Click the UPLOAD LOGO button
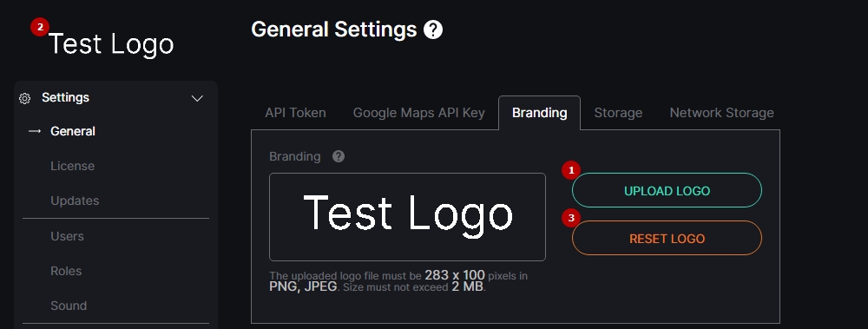 (x=667, y=190)
